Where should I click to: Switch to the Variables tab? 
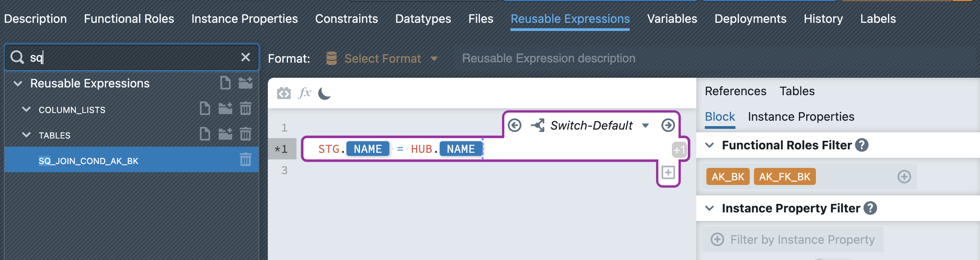coord(672,19)
